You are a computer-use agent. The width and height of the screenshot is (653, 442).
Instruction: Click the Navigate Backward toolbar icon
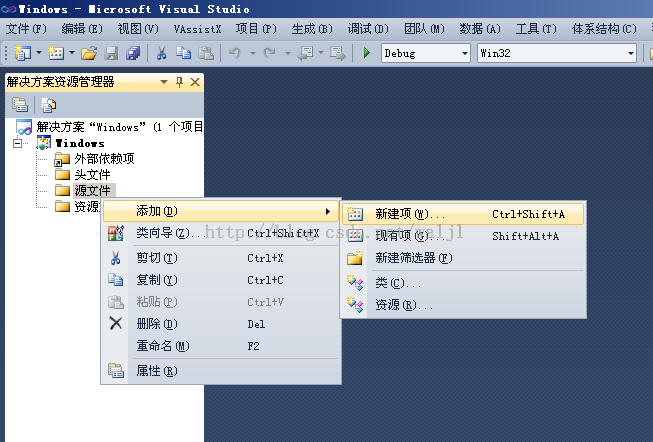305,53
